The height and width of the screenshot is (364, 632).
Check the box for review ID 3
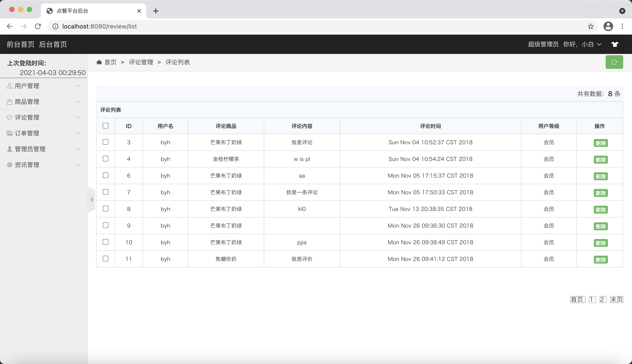106,142
